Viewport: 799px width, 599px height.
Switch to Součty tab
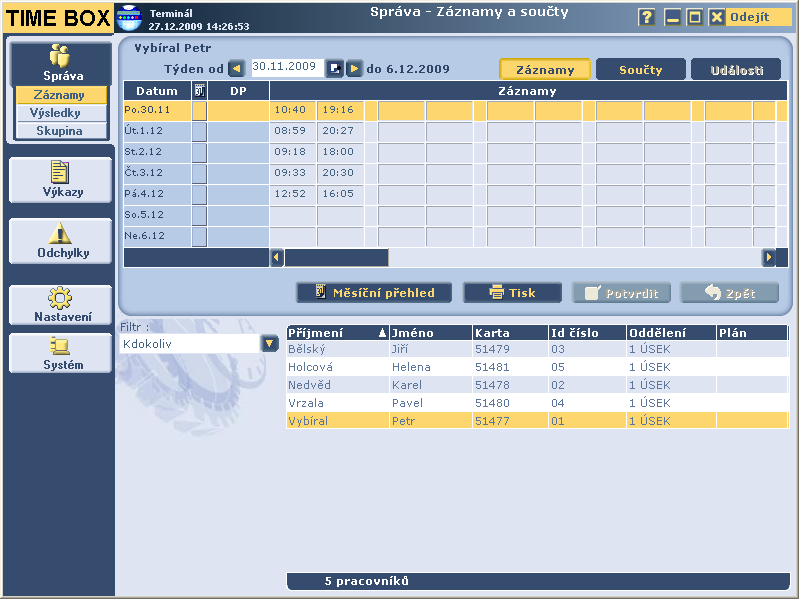[641, 69]
